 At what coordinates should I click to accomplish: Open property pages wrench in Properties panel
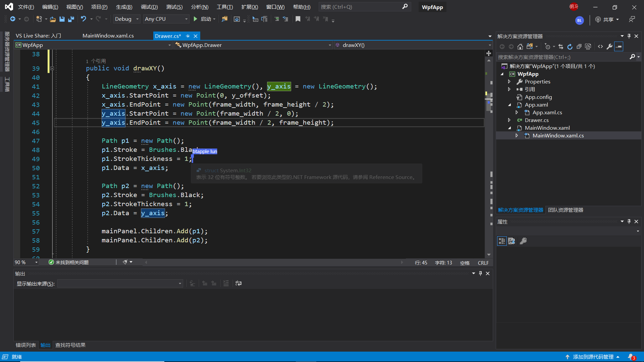coord(523,241)
